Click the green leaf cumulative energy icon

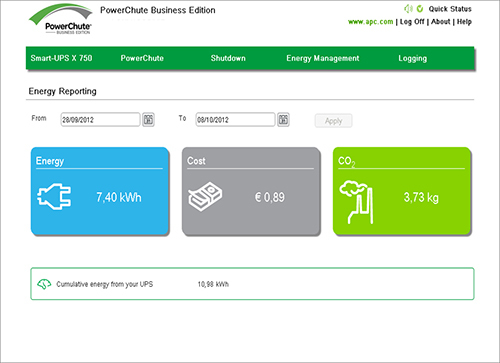[44, 284]
